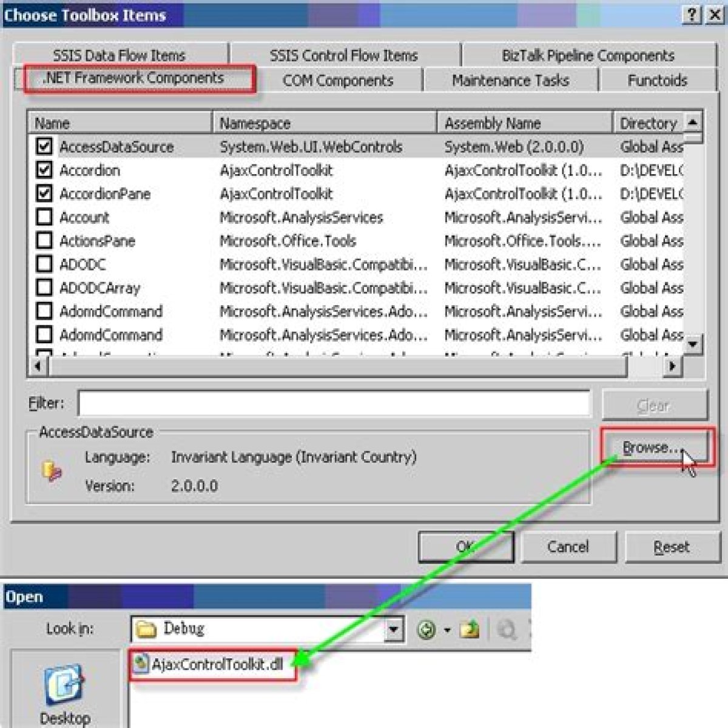Sort list by Directory column header
The width and height of the screenshot is (728, 728).
(649, 123)
